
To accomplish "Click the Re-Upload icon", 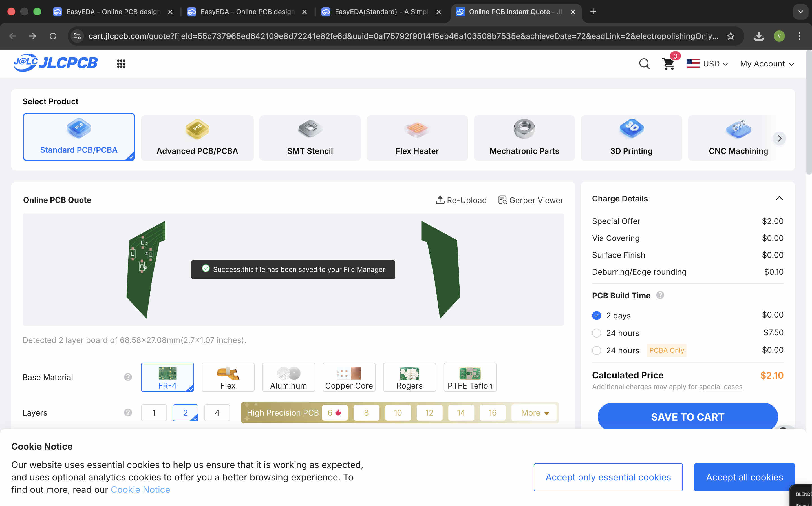I will tap(440, 200).
